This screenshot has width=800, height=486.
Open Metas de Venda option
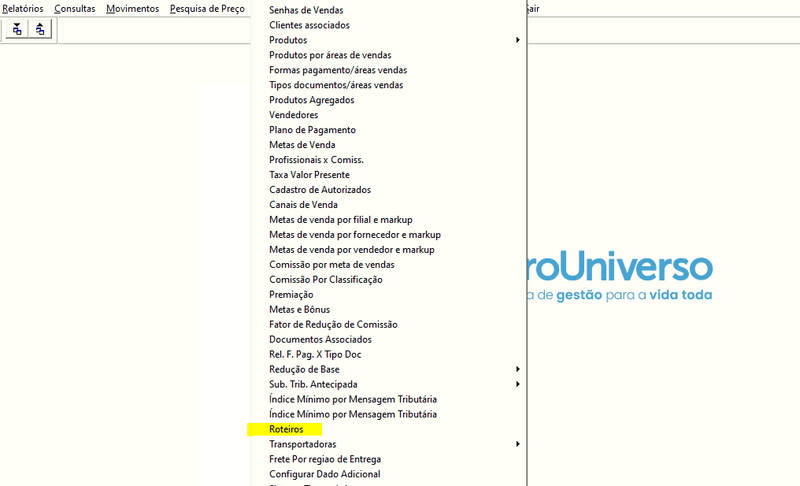click(x=302, y=145)
